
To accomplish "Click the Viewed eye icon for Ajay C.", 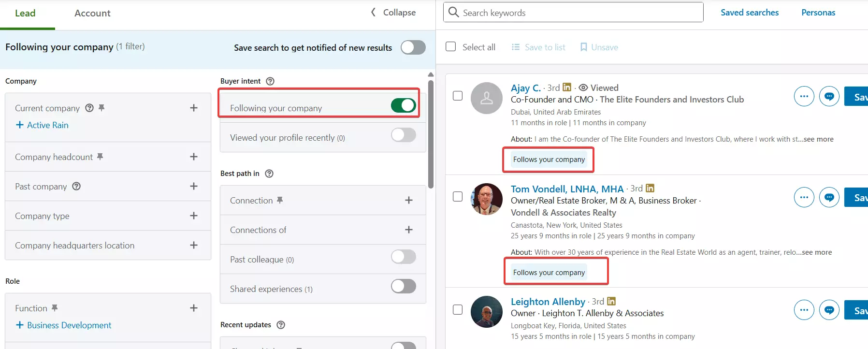I will pyautogui.click(x=583, y=87).
